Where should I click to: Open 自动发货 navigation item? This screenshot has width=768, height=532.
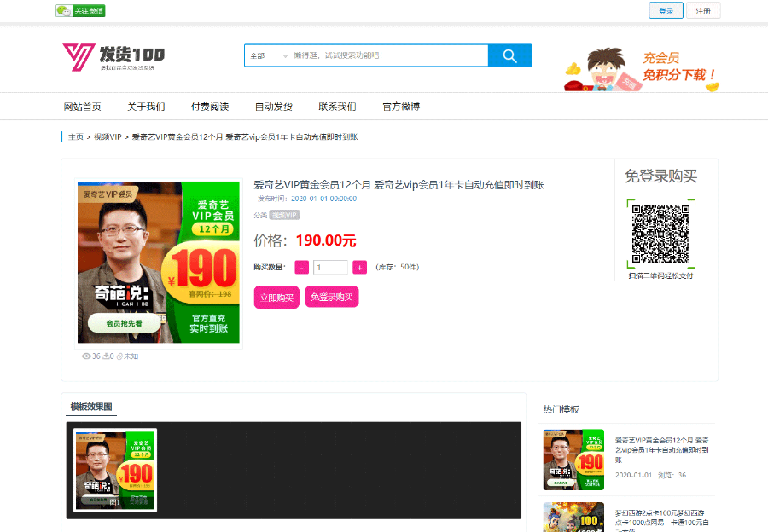tap(273, 107)
